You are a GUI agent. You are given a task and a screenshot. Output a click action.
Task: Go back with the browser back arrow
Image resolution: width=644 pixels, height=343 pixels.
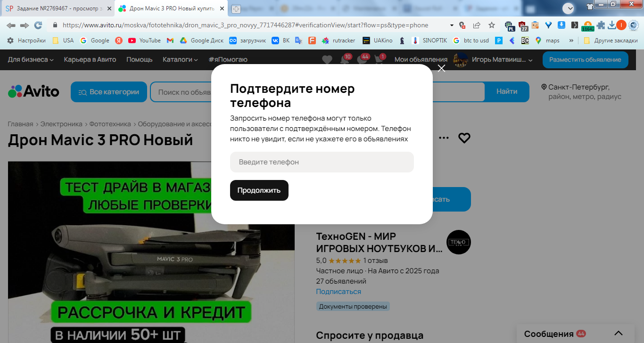tap(11, 25)
